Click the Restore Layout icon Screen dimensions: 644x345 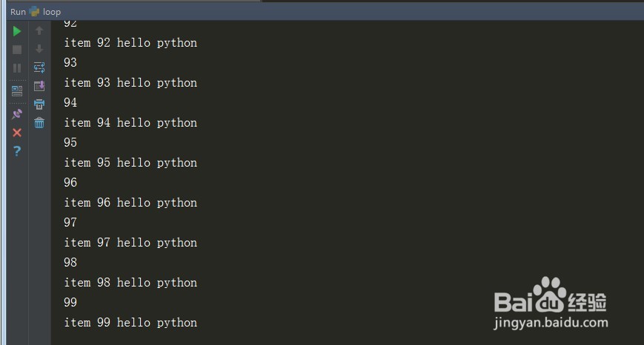(17, 91)
